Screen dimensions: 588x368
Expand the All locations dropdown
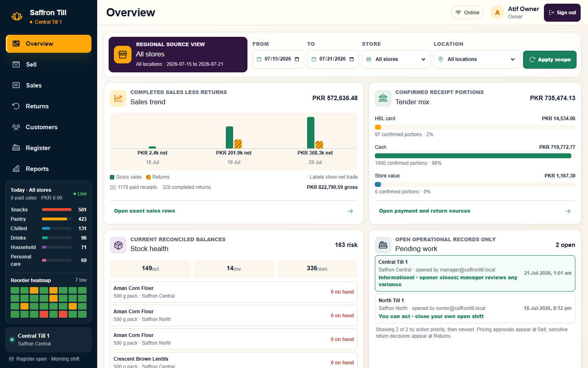(477, 59)
